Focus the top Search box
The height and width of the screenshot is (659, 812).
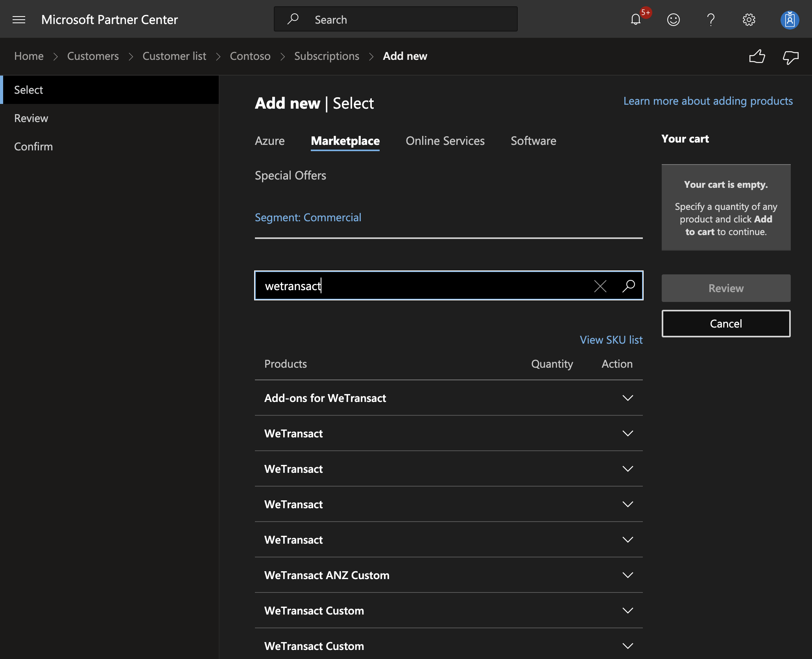(396, 19)
